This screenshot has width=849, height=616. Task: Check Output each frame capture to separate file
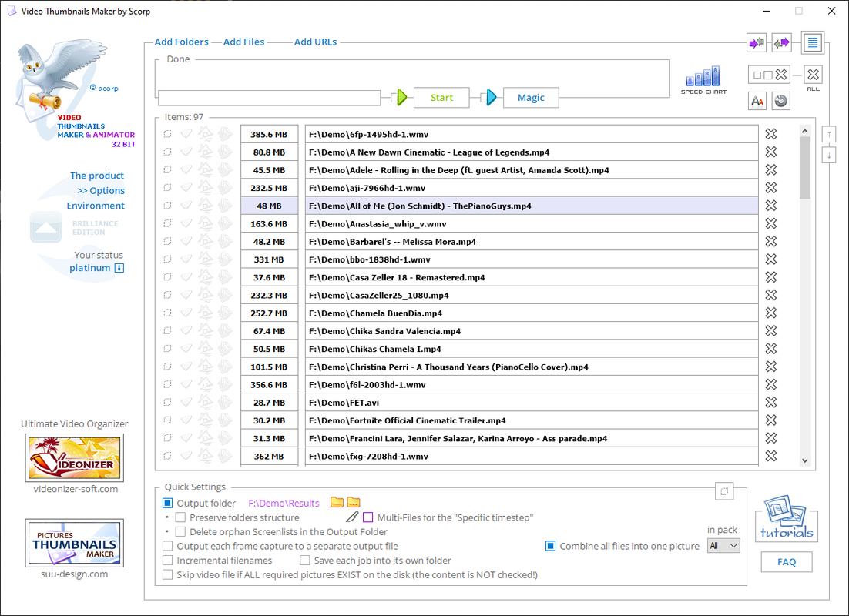click(x=168, y=546)
